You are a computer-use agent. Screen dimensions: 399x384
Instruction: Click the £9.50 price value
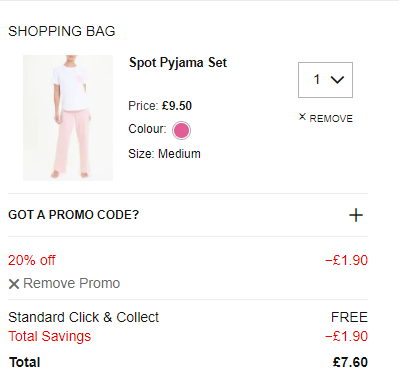(x=177, y=106)
